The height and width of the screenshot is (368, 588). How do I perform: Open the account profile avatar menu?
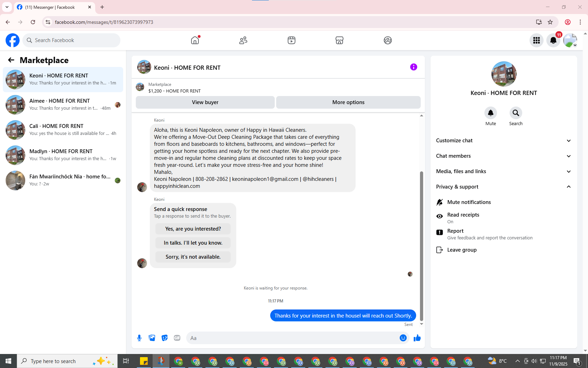(x=570, y=40)
